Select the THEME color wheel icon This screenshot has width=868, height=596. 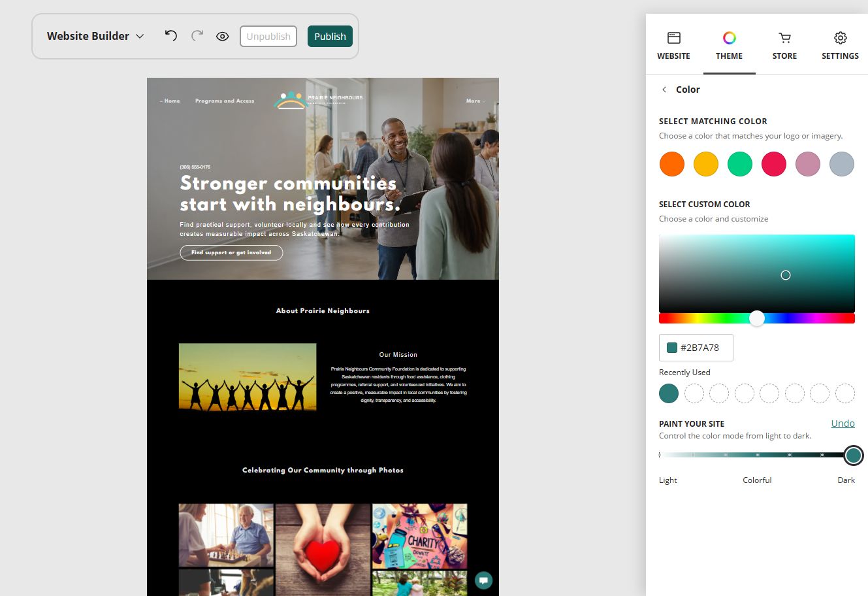pos(730,38)
